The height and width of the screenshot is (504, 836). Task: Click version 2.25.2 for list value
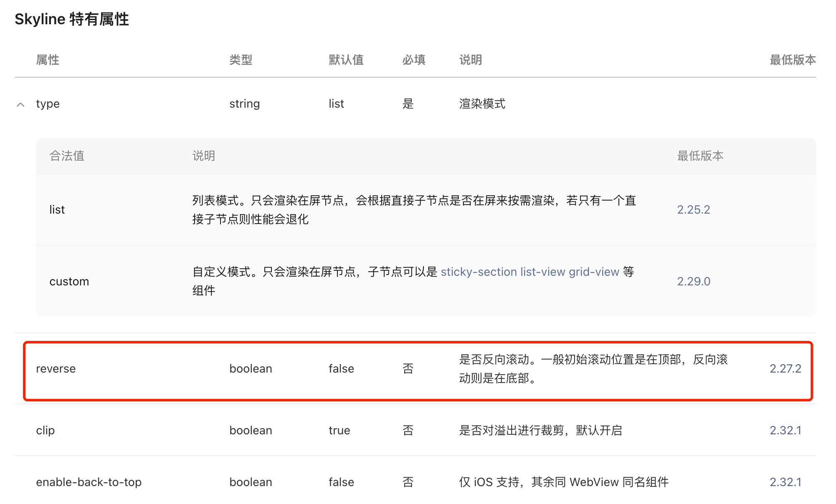click(x=693, y=209)
